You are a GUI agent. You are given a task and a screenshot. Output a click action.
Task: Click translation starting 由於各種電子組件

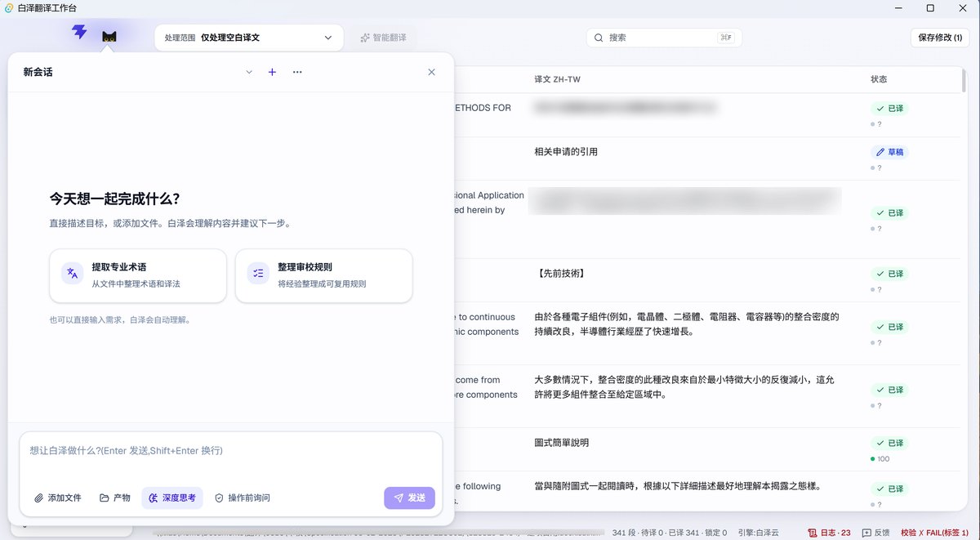click(687, 324)
